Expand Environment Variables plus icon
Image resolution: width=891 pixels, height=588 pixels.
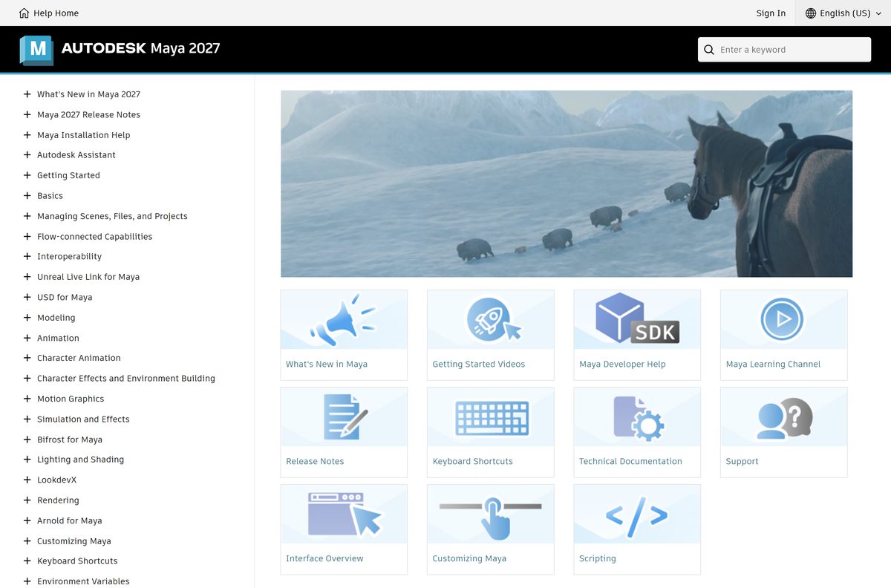click(27, 581)
